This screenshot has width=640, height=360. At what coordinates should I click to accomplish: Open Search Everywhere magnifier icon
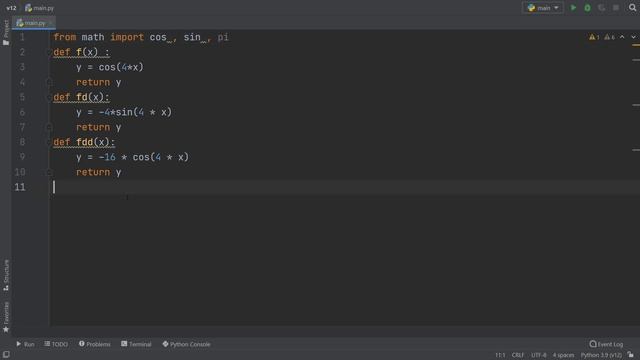point(632,7)
